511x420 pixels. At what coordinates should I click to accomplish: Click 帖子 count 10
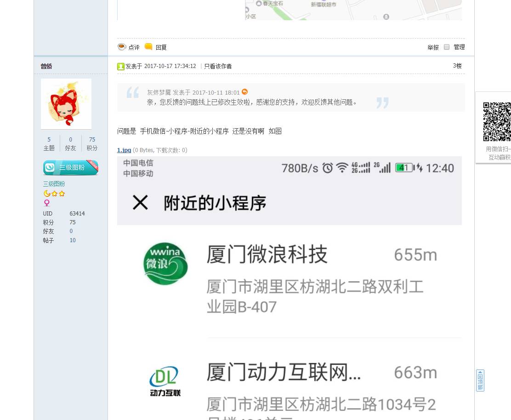(x=72, y=240)
